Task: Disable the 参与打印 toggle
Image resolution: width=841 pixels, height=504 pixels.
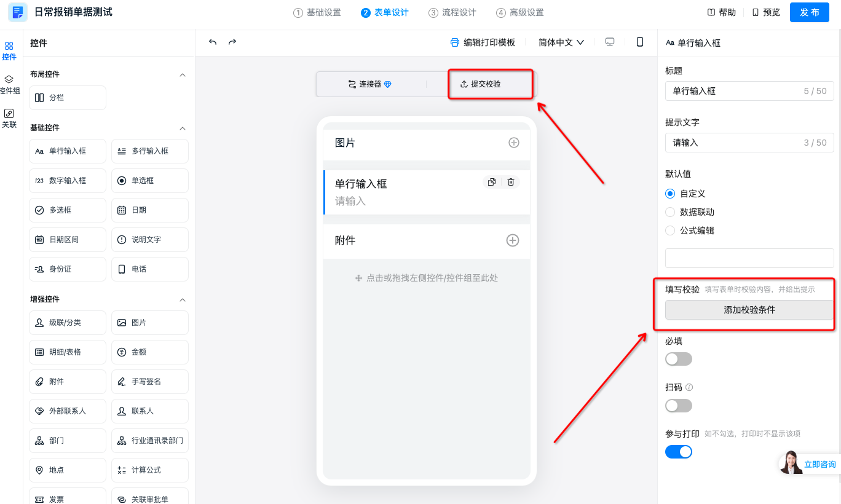Action: pos(679,452)
